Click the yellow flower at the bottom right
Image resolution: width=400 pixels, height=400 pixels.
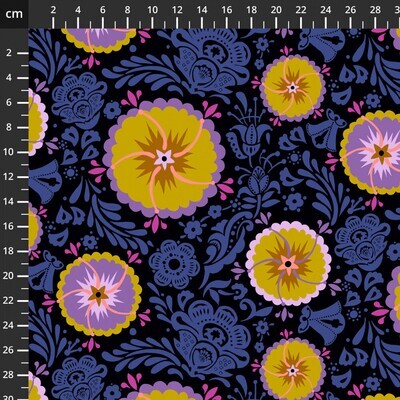tap(292, 370)
